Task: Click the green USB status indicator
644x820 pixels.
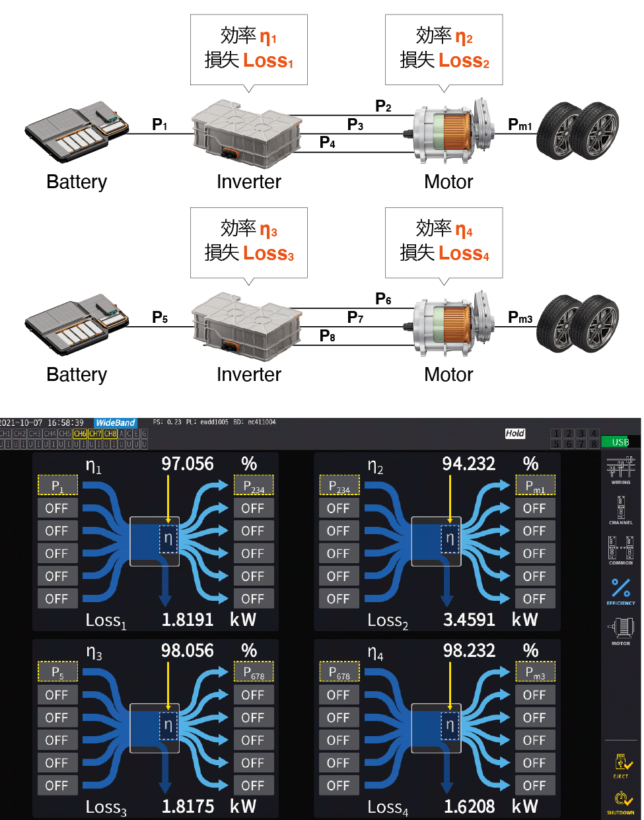Action: coord(620,442)
